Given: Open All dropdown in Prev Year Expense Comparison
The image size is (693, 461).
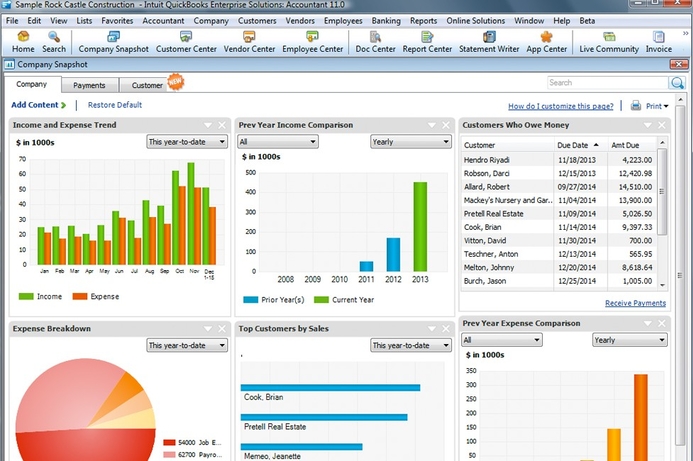Looking at the screenshot, I should pyautogui.click(x=502, y=340).
